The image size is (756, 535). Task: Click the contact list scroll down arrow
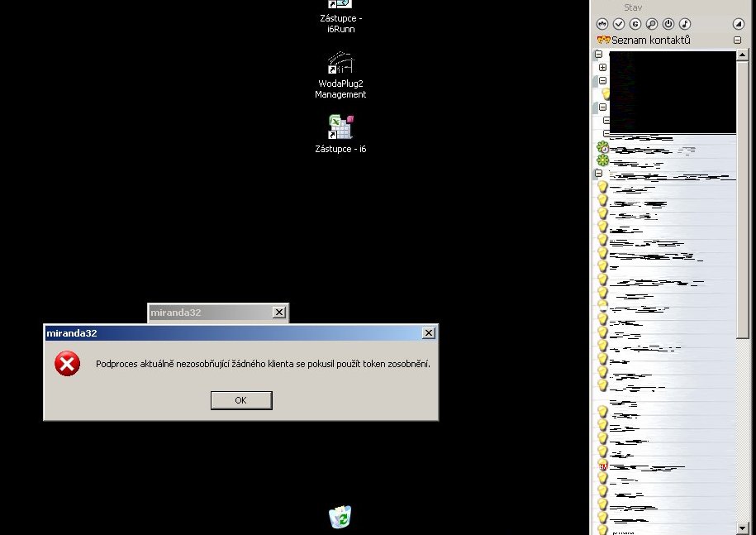743,528
